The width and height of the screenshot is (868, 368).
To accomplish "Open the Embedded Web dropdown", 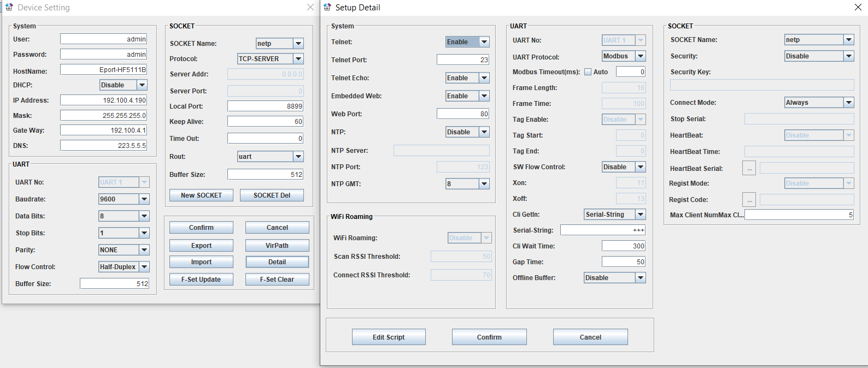I will pyautogui.click(x=484, y=96).
